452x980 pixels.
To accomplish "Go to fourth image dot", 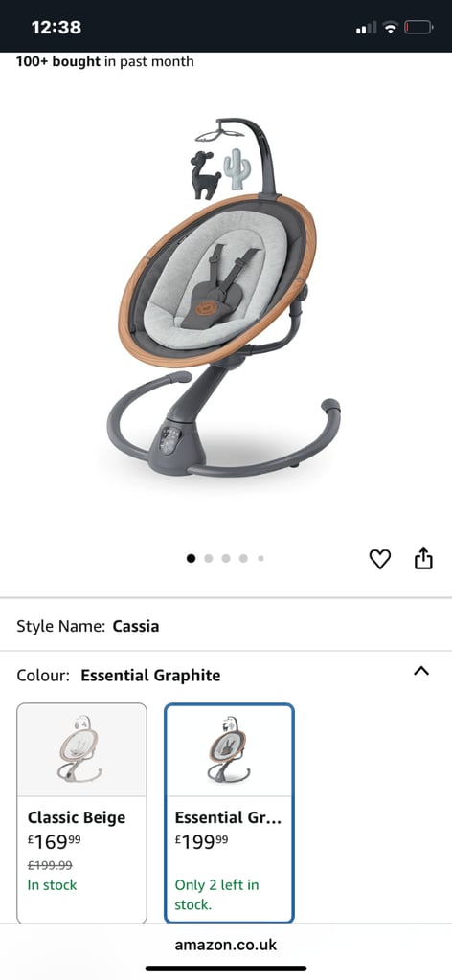I will [243, 558].
